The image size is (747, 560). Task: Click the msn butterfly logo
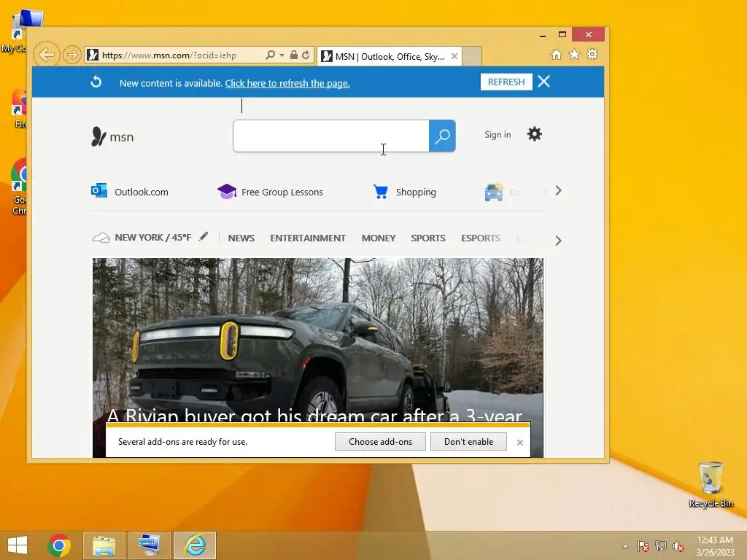(112, 136)
